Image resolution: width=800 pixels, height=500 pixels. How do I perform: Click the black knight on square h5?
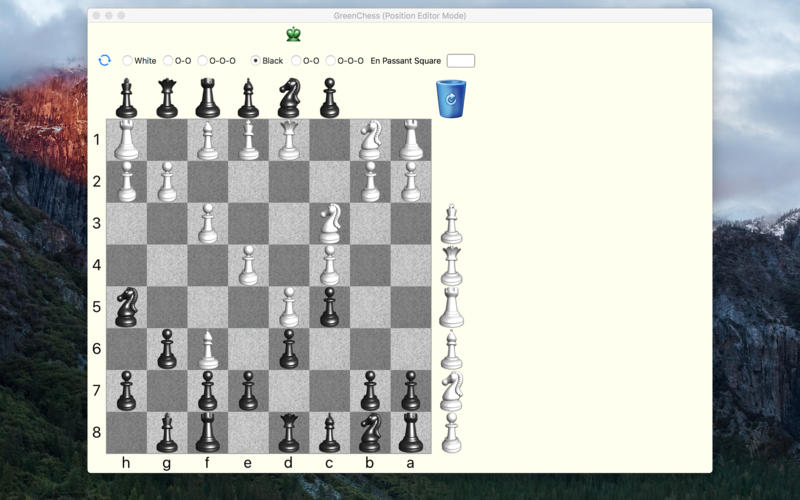click(x=127, y=307)
